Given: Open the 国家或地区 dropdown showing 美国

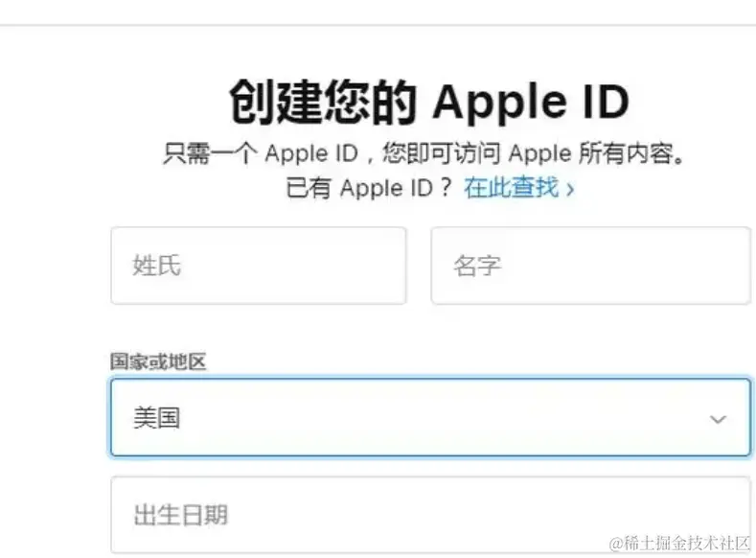Looking at the screenshot, I should pos(430,418).
